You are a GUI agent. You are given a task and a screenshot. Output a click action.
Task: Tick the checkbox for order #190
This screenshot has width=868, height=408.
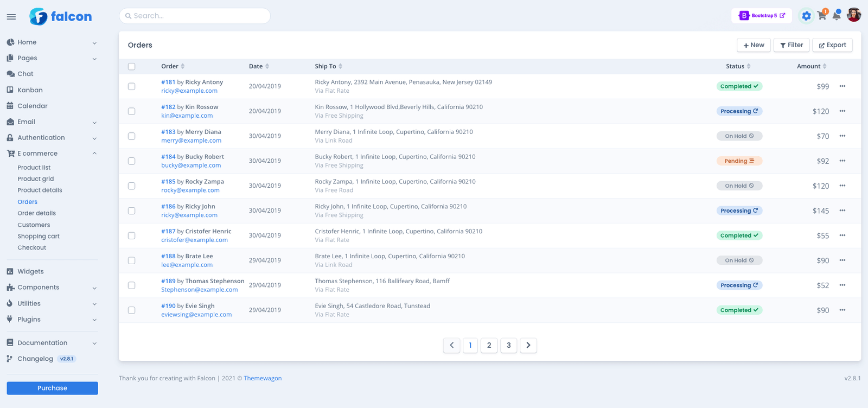[x=131, y=310]
